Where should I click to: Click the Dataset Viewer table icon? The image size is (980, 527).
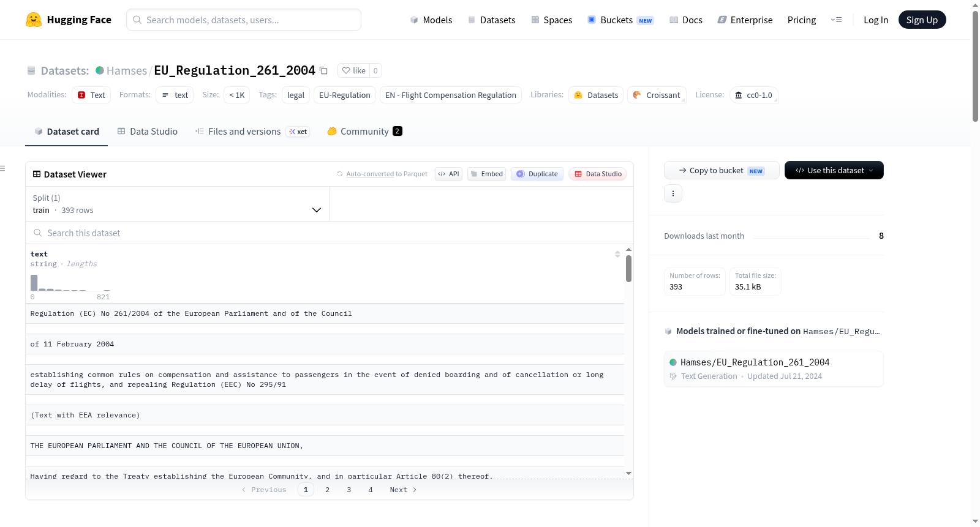pos(37,174)
